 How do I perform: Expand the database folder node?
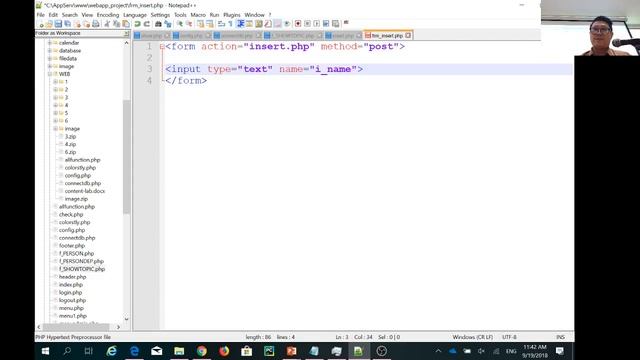click(49, 51)
